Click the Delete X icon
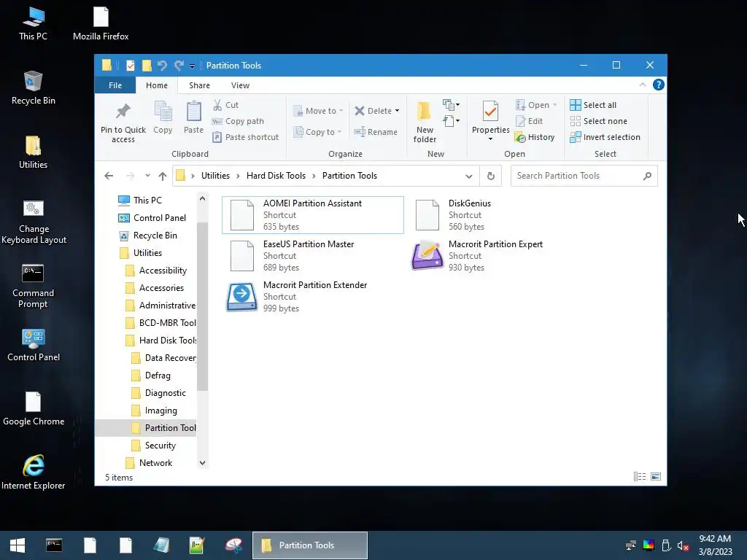Screen dimensions: 747x560 pos(360,111)
